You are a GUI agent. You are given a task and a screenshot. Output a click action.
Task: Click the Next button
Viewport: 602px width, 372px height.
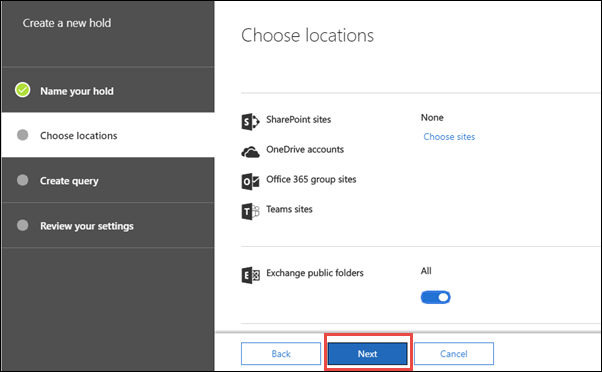[367, 354]
